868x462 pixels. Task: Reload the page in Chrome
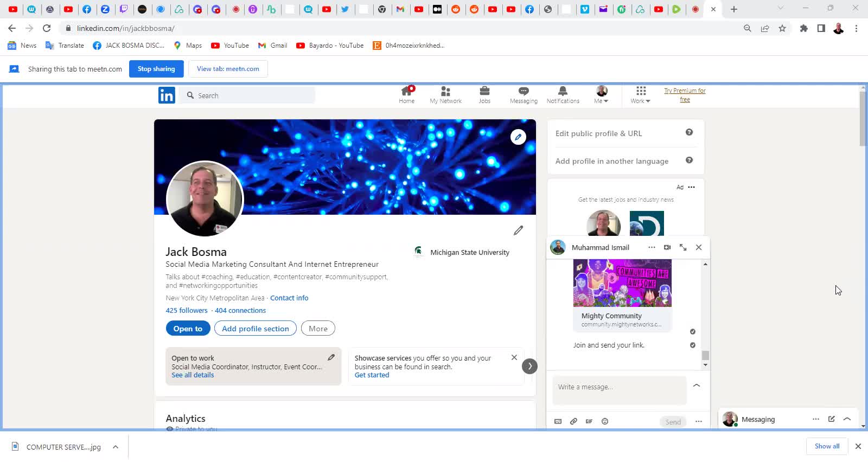[47, 28]
